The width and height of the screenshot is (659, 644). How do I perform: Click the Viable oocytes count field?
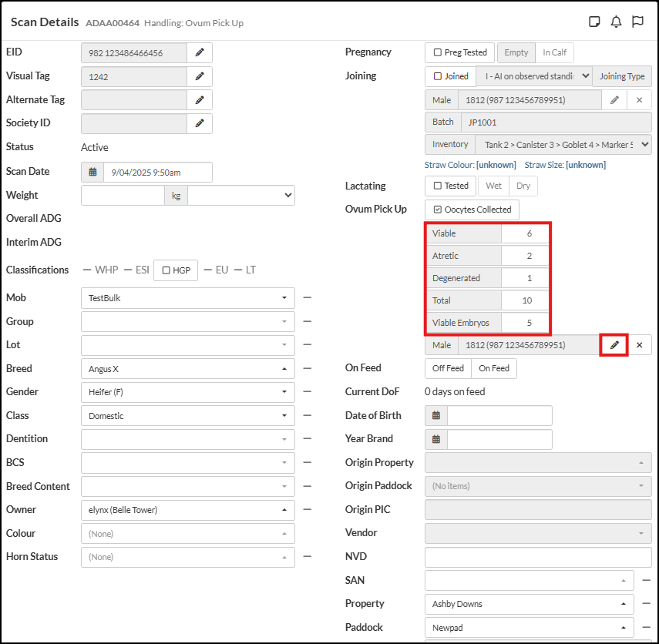[x=524, y=233]
